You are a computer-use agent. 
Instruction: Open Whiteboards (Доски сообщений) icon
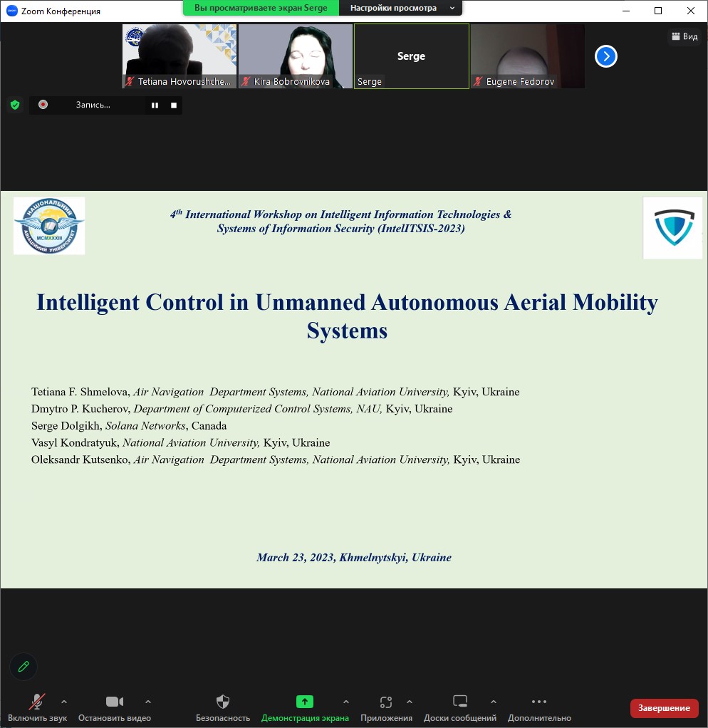[460, 702]
